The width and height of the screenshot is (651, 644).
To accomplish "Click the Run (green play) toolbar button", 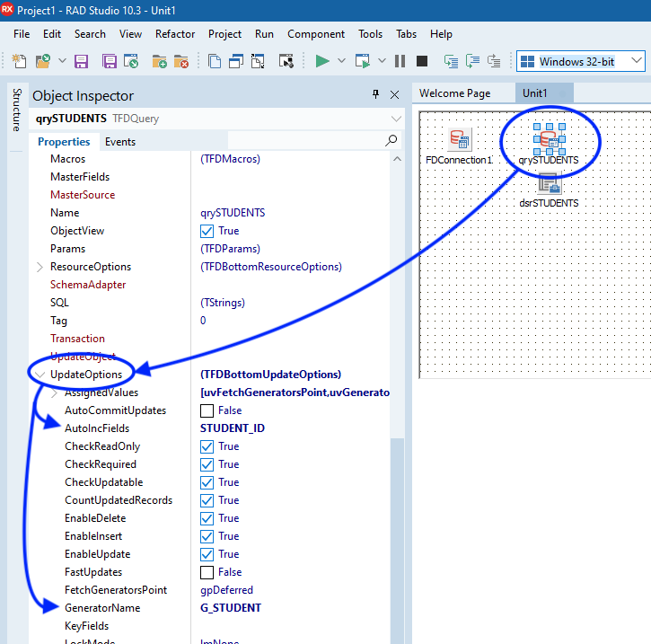I will coord(322,61).
